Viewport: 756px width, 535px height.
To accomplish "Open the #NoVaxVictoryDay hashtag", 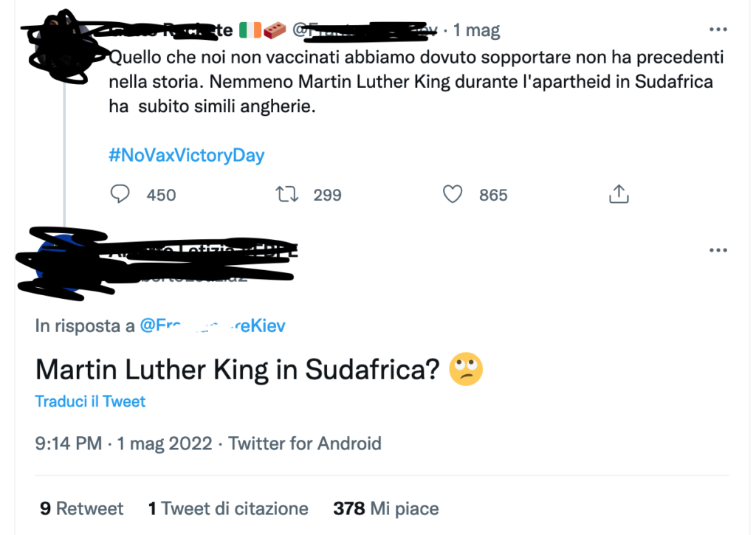I will (x=186, y=156).
